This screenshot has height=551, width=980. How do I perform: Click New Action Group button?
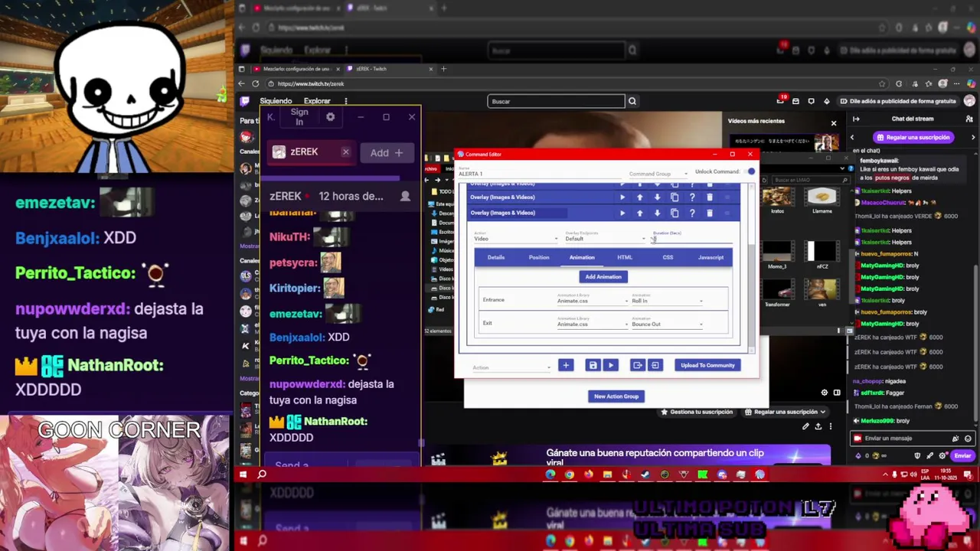tap(616, 396)
